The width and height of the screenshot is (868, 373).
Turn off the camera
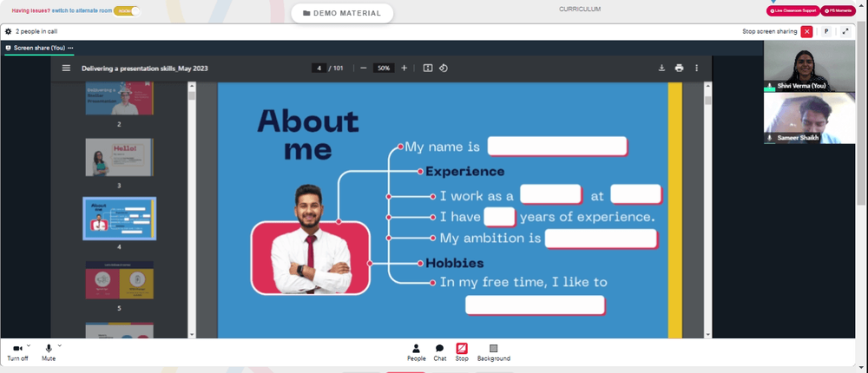[17, 352]
